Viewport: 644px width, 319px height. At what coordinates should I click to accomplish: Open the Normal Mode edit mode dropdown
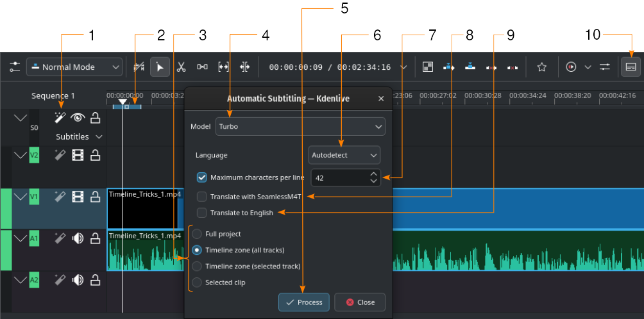(x=74, y=67)
